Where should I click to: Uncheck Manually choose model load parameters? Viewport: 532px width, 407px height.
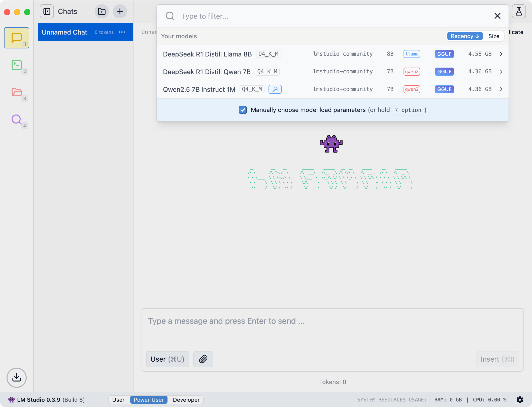tap(243, 110)
